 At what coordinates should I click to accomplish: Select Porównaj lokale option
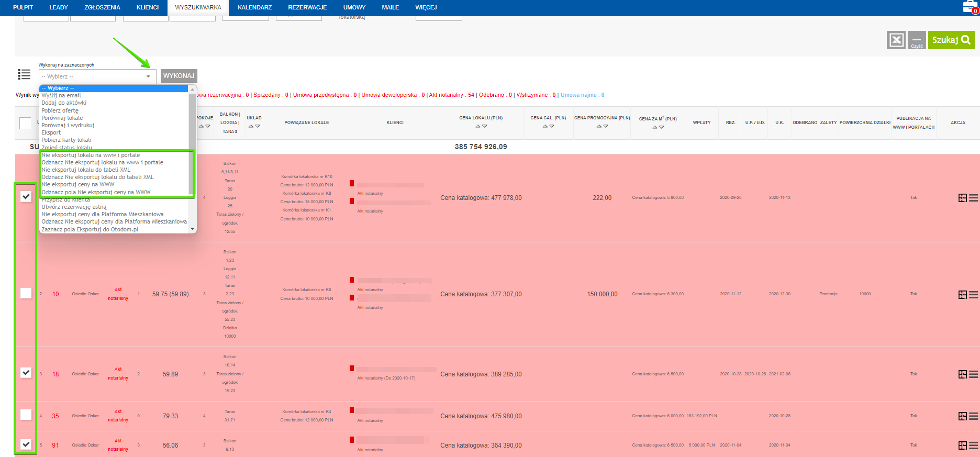pos(114,118)
